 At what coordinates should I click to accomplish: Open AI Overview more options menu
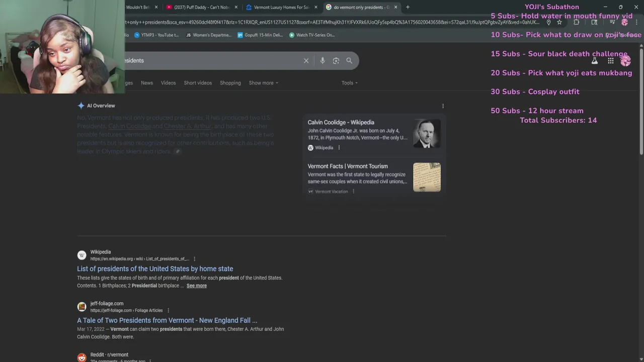click(443, 106)
